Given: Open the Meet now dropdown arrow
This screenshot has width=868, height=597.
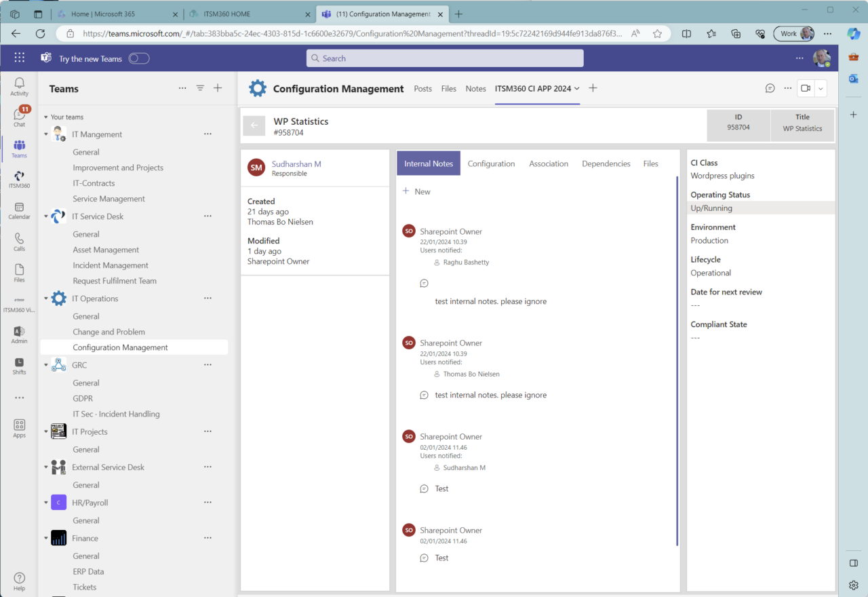Looking at the screenshot, I should (819, 88).
